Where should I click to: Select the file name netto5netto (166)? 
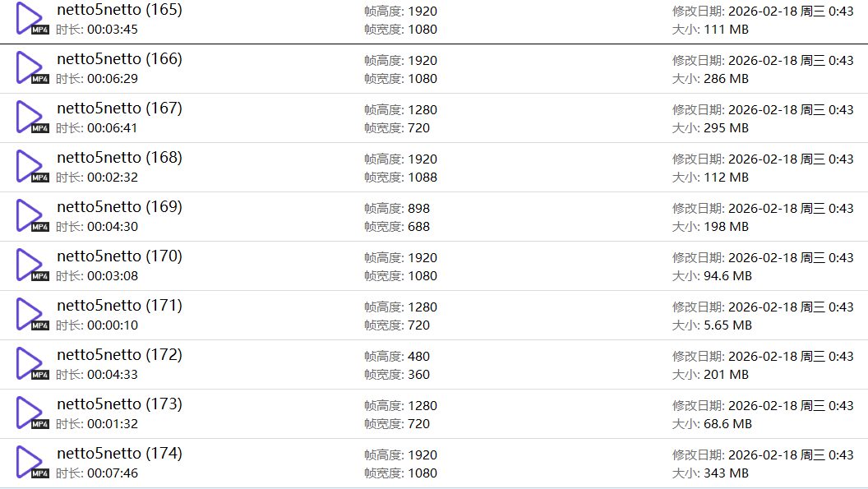click(119, 59)
